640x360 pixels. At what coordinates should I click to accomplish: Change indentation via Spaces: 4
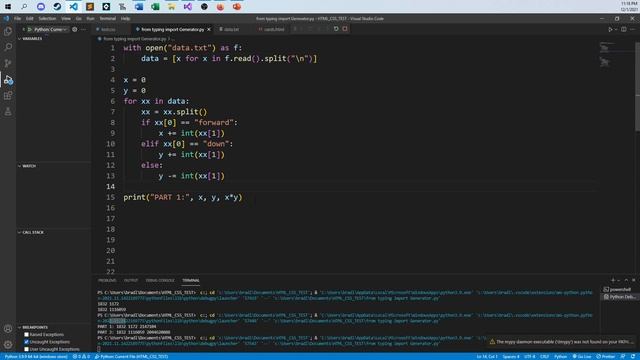click(511, 356)
